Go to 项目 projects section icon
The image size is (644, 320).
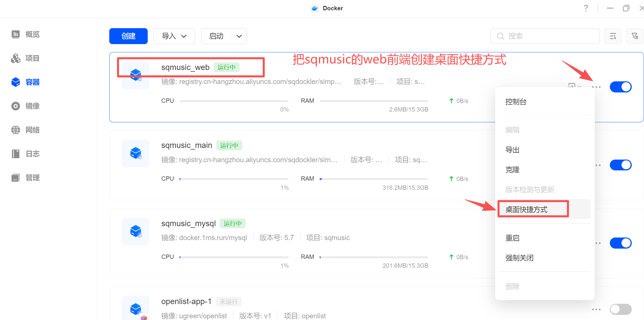(16, 58)
